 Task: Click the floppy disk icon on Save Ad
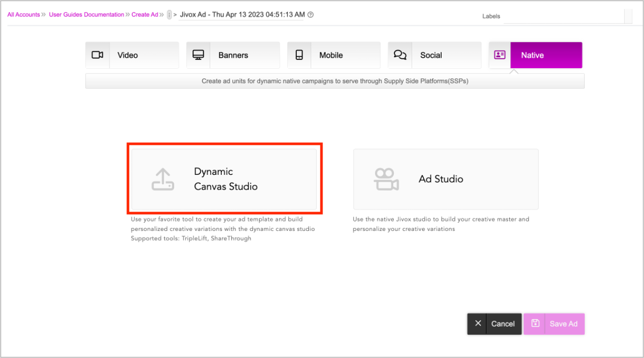[535, 324]
